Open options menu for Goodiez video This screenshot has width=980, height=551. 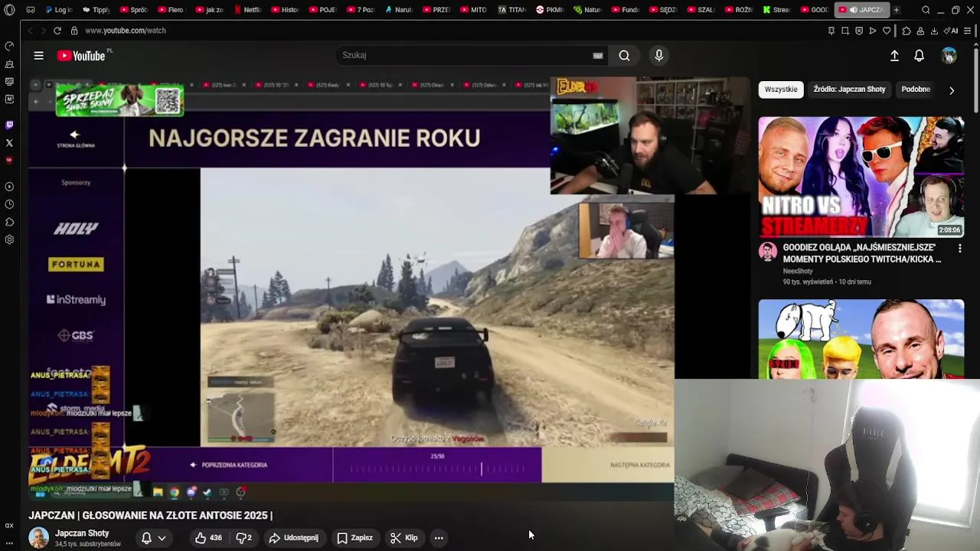click(x=959, y=248)
